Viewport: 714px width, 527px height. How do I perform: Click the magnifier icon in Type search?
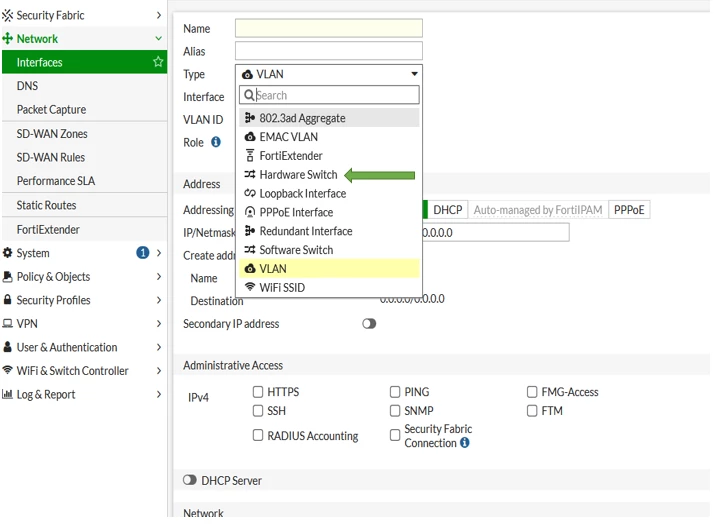249,95
